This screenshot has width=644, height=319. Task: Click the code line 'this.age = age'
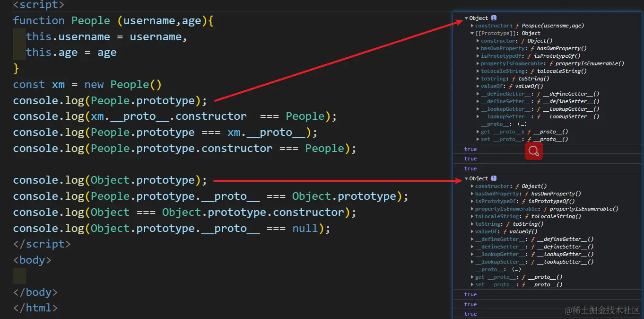point(71,53)
